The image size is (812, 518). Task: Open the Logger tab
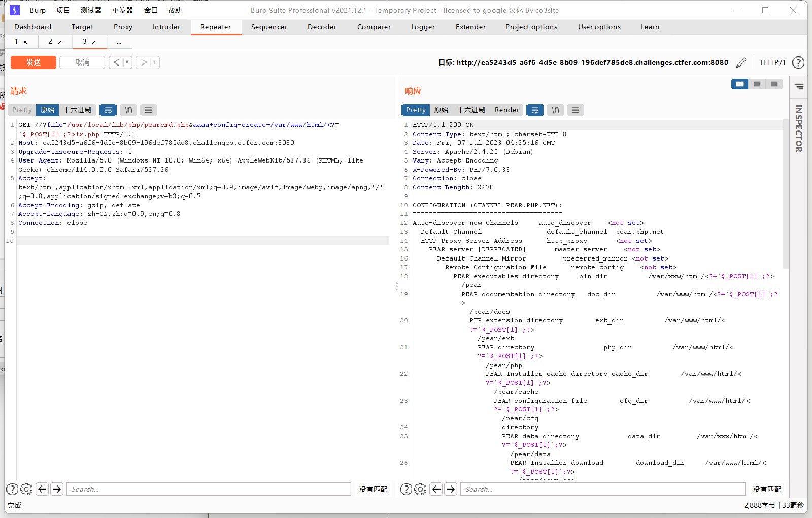click(423, 27)
